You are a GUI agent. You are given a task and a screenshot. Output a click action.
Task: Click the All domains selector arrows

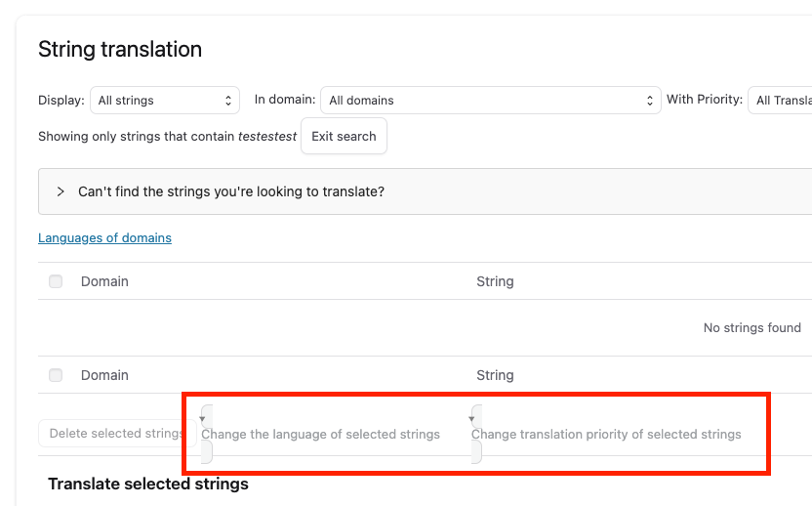[x=651, y=101]
